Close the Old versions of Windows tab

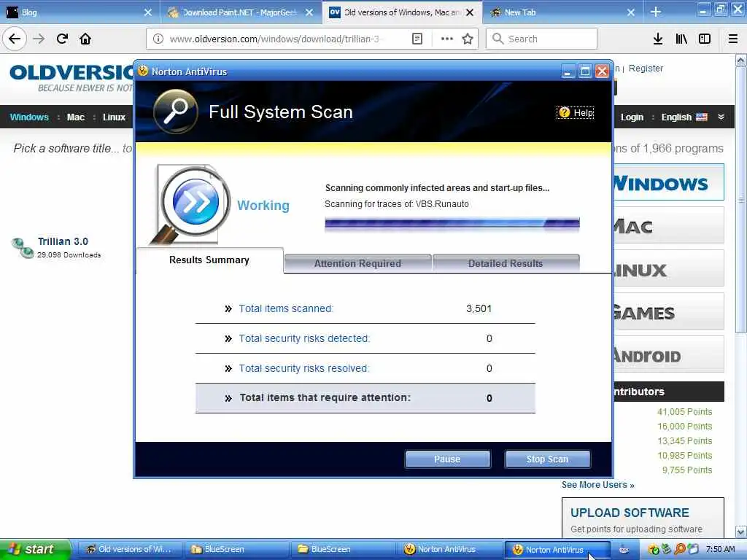point(470,12)
